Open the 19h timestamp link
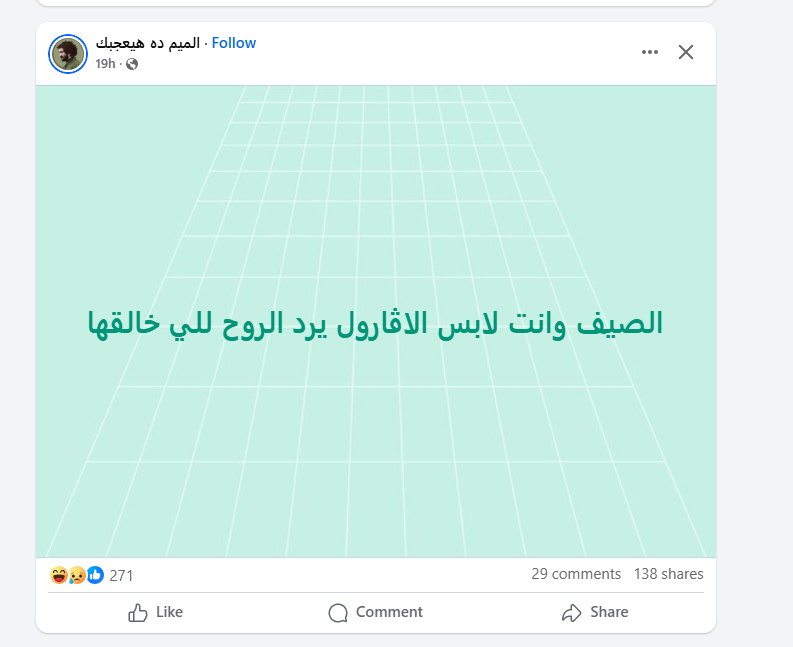Viewport: 793px width, 647px height. click(105, 64)
